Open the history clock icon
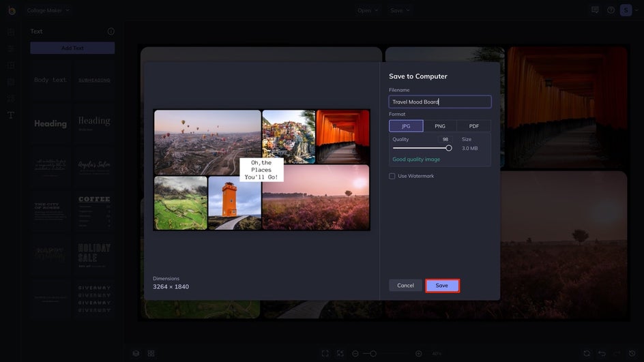 (x=632, y=353)
